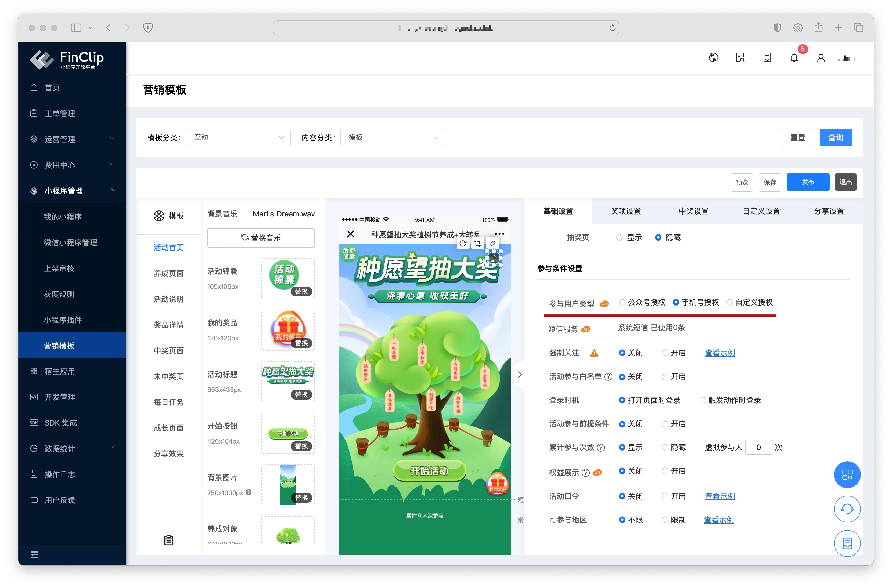Select 显示 for the 抽奖页 option

620,237
